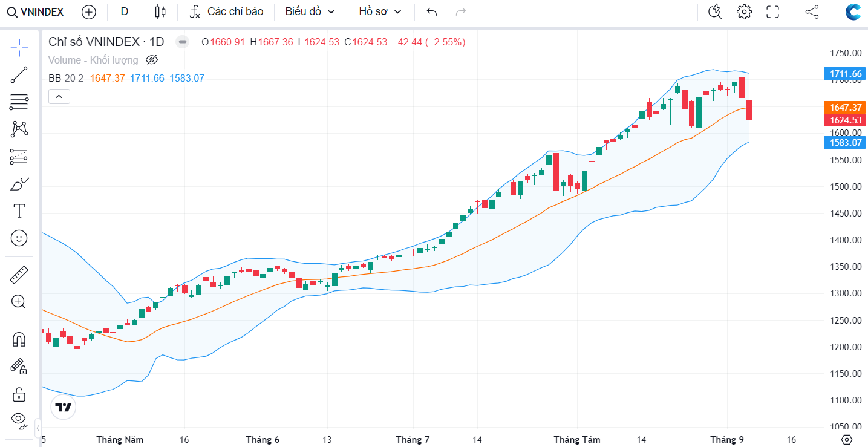868x447 pixels.
Task: Select the BB 20 2 indicator legend
Action: [x=66, y=78]
